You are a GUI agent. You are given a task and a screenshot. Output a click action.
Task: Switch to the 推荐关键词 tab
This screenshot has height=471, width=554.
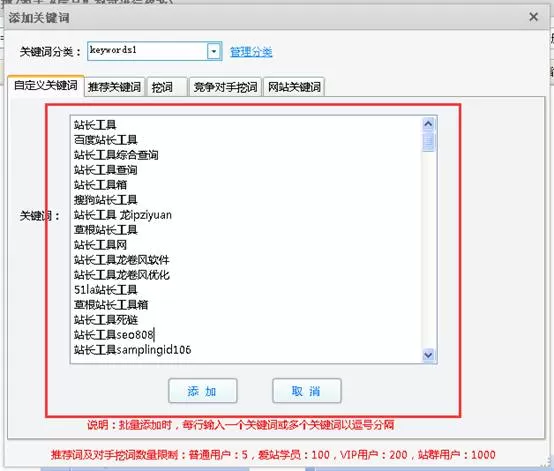point(114,87)
